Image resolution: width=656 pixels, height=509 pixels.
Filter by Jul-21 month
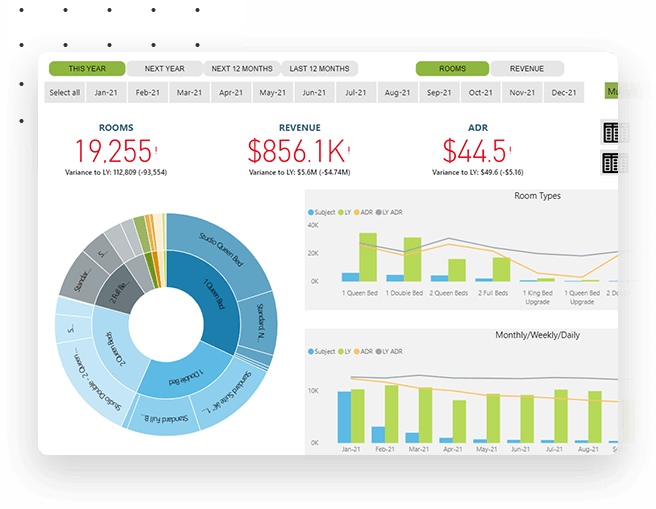tap(356, 92)
